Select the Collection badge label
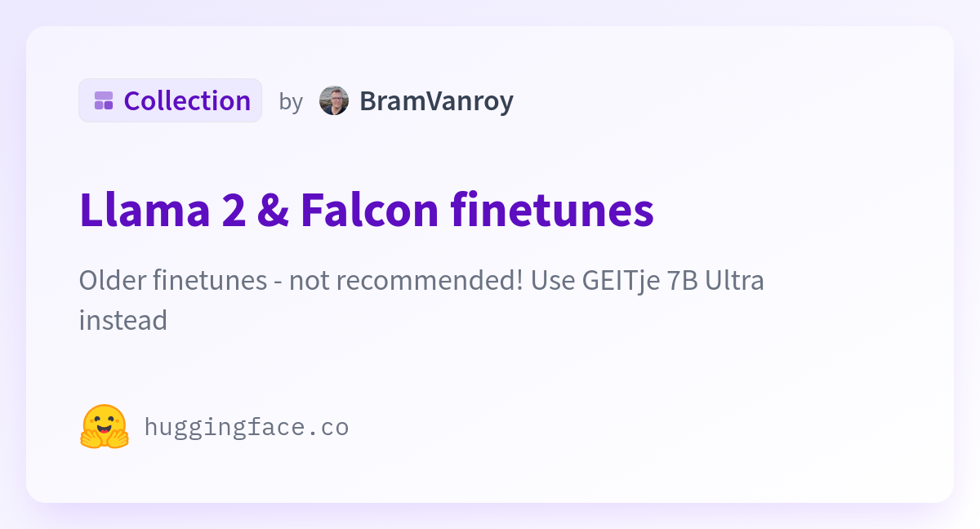Image resolution: width=980 pixels, height=529 pixels. [170, 100]
